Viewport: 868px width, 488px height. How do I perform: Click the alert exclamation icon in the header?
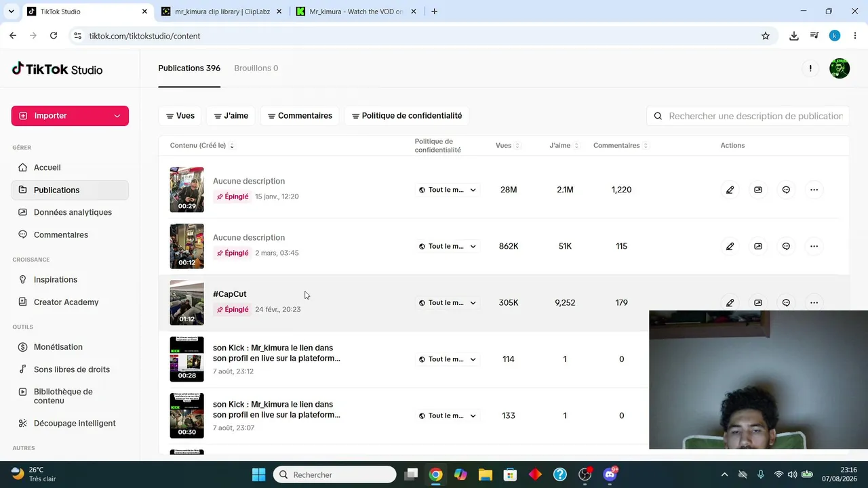tap(810, 68)
